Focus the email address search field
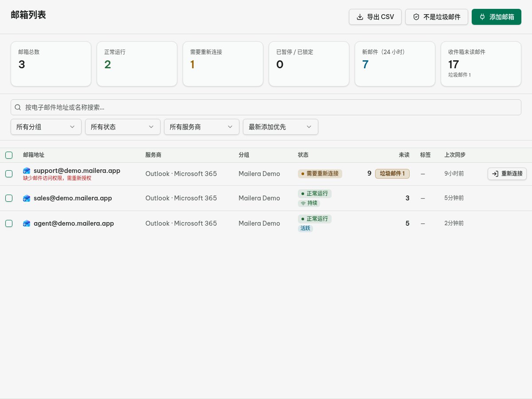 point(266,107)
